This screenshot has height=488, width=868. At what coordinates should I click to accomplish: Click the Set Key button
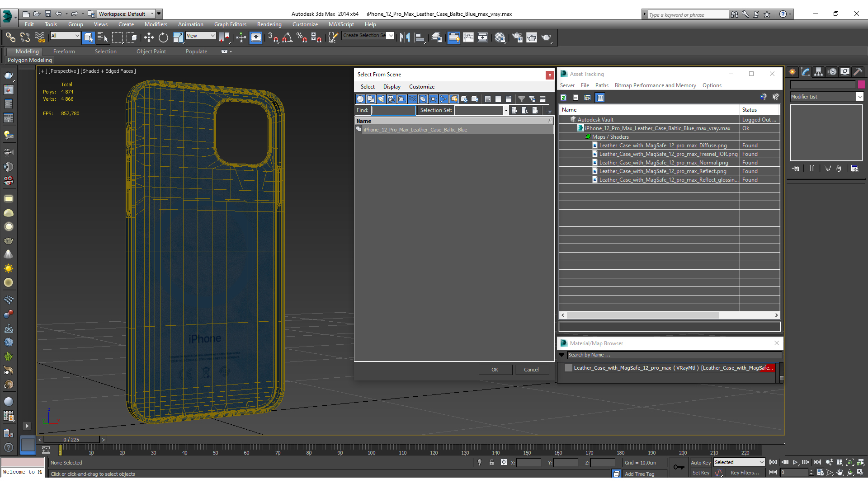point(700,473)
